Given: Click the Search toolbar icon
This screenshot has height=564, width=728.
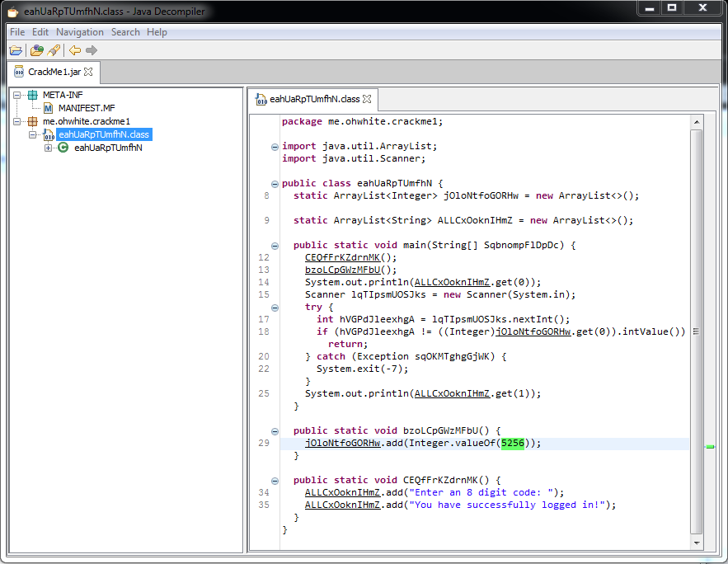Looking at the screenshot, I should 54,50.
